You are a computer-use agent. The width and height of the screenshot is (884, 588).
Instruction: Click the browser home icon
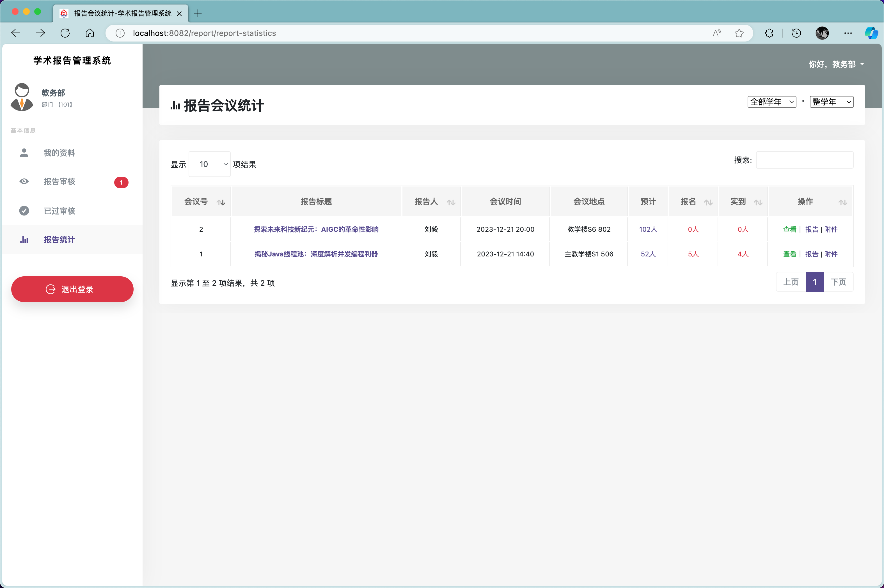(x=90, y=33)
